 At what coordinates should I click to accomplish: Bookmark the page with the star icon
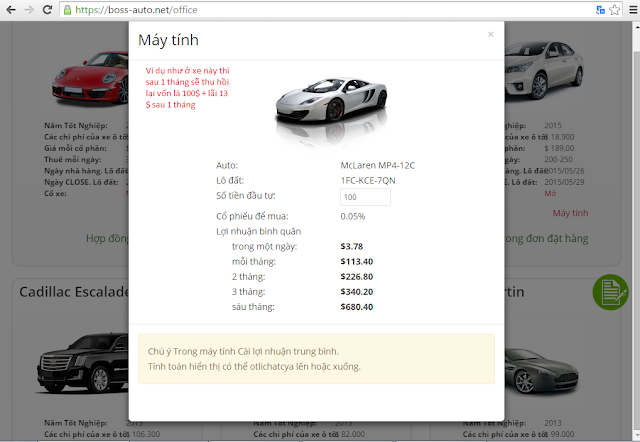(x=614, y=10)
